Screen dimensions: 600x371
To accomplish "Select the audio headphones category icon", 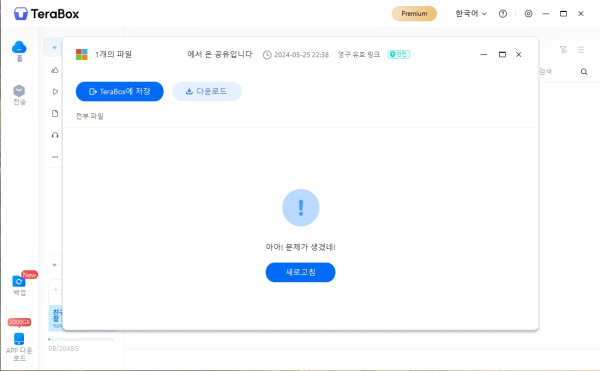I will (x=55, y=135).
